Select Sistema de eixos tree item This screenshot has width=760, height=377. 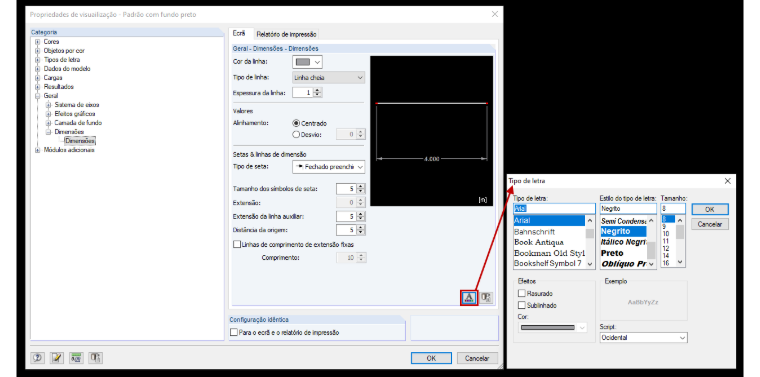[77, 105]
